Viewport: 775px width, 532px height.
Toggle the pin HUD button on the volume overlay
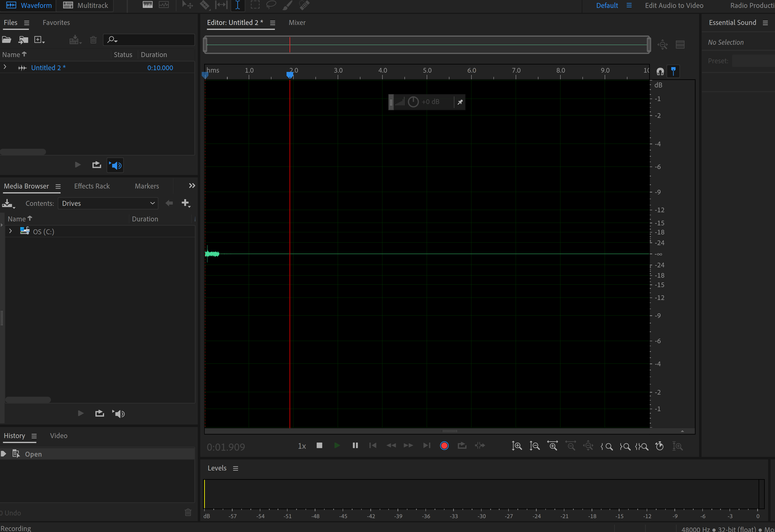(460, 102)
